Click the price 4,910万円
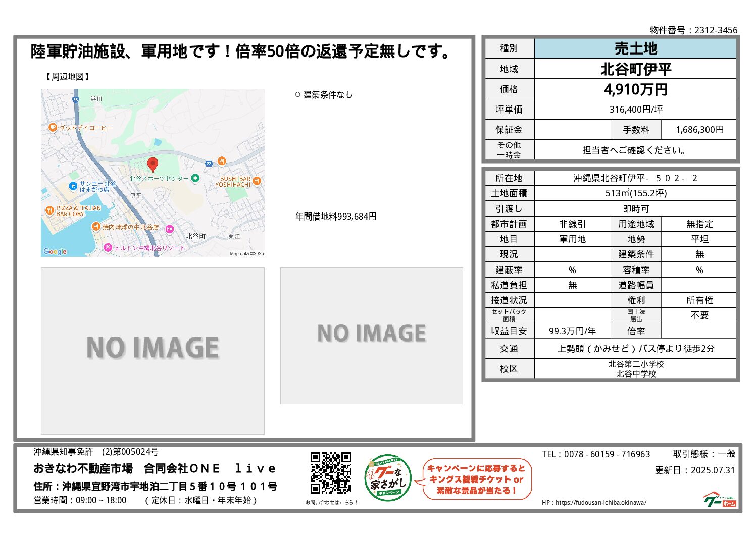This screenshot has width=756, height=534. (x=635, y=89)
